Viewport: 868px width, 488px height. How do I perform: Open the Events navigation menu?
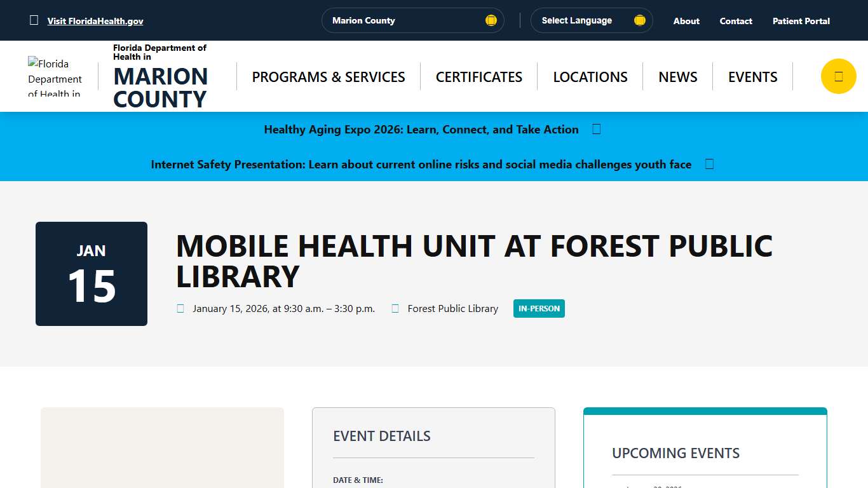point(752,77)
